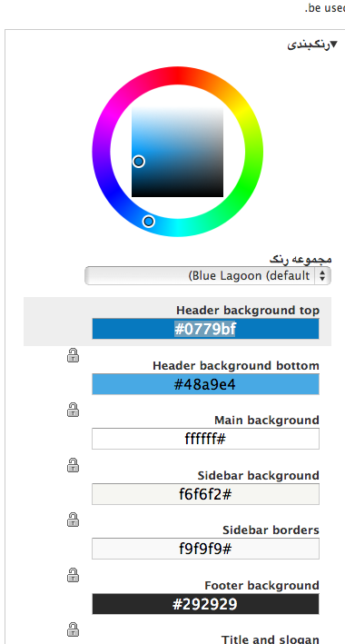Image resolution: width=345 pixels, height=644 pixels.
Task: Select the Footer background #292929 field
Action: point(205,604)
